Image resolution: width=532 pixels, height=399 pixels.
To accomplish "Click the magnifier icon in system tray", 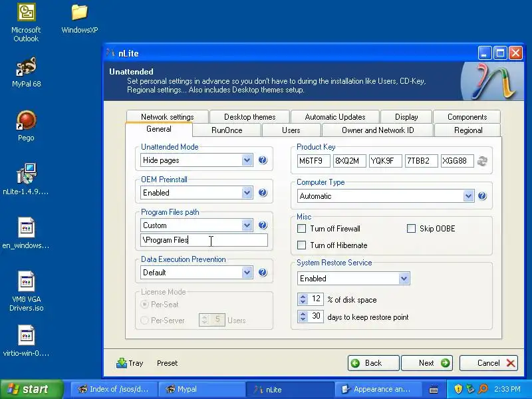I will tap(483, 389).
